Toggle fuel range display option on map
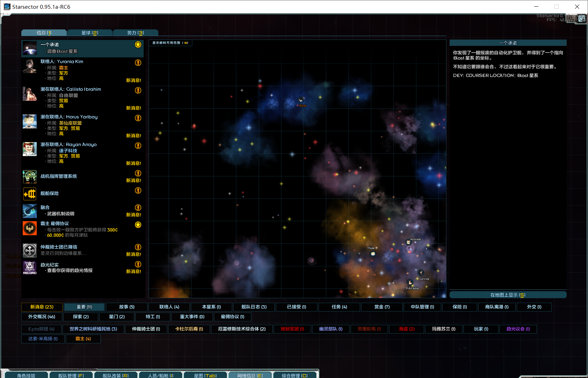Viewport: 588px width, 378px height. (170, 43)
